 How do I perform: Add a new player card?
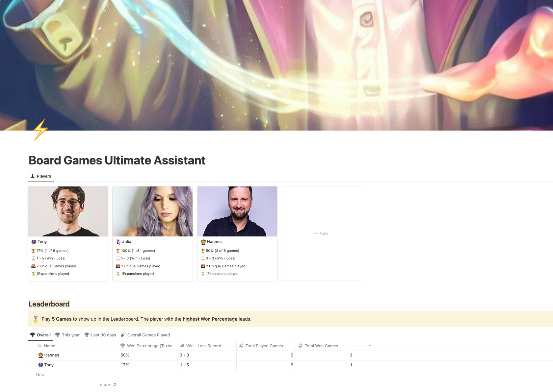point(322,233)
